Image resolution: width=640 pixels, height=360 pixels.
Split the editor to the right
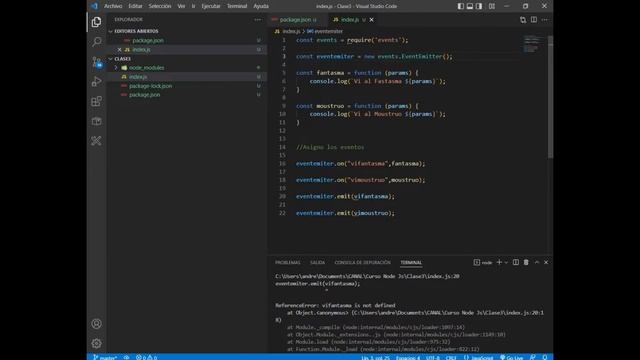point(534,20)
